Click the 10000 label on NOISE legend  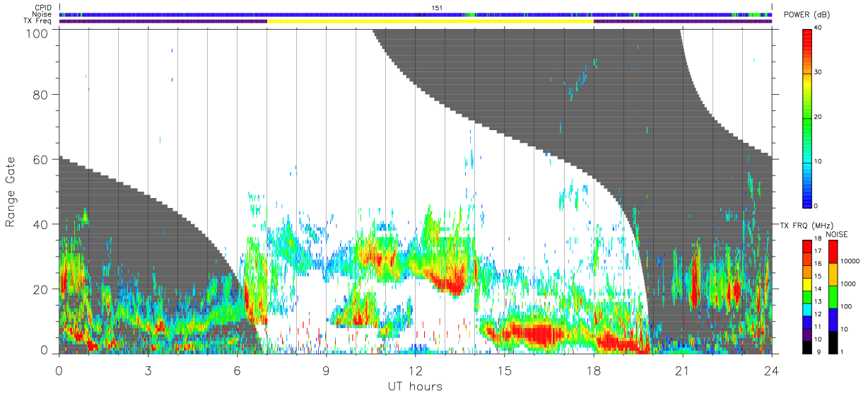[x=850, y=261]
